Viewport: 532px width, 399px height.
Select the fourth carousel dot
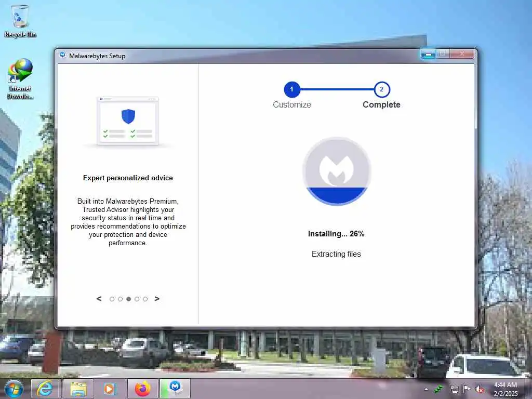137,299
